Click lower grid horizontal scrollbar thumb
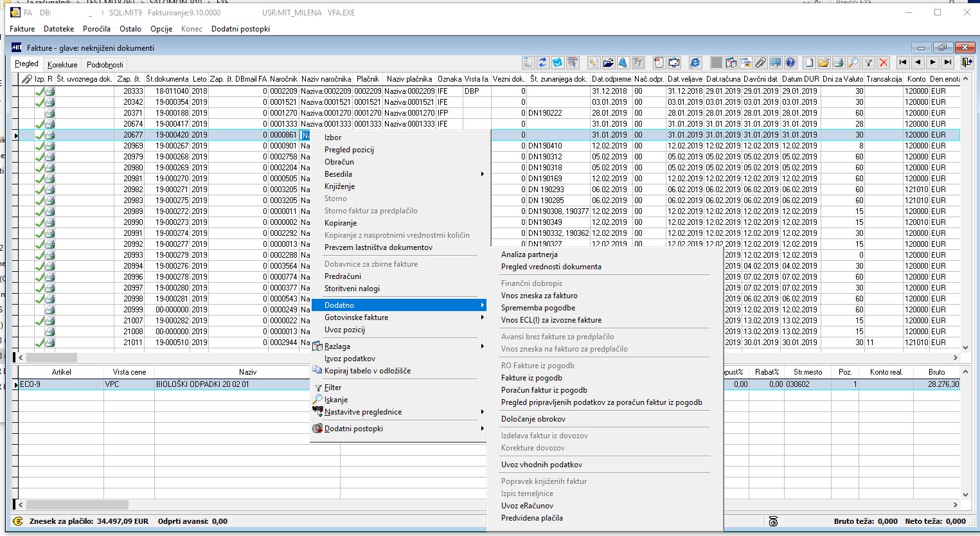 click(77, 505)
